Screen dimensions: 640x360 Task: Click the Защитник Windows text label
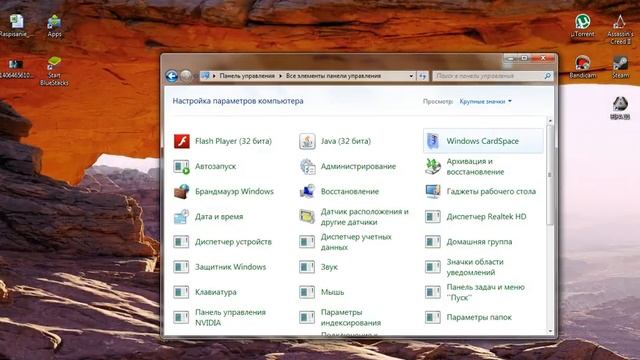coord(230,267)
